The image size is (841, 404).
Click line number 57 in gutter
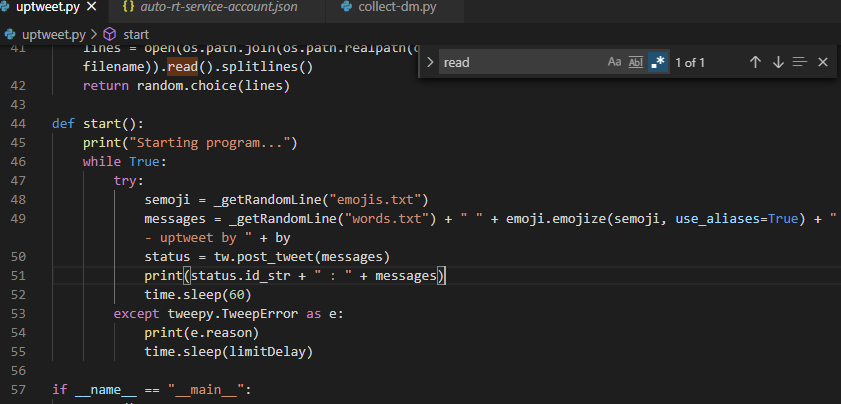tap(18, 390)
